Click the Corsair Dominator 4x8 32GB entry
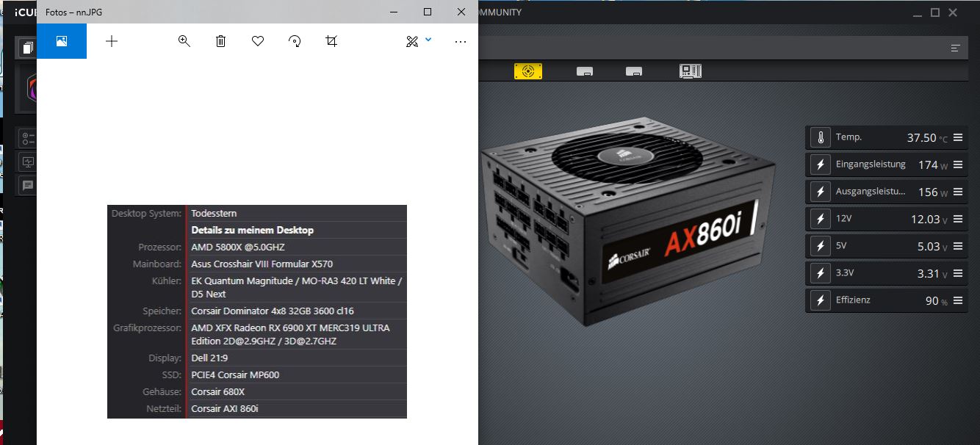980x445 pixels. pos(273,311)
